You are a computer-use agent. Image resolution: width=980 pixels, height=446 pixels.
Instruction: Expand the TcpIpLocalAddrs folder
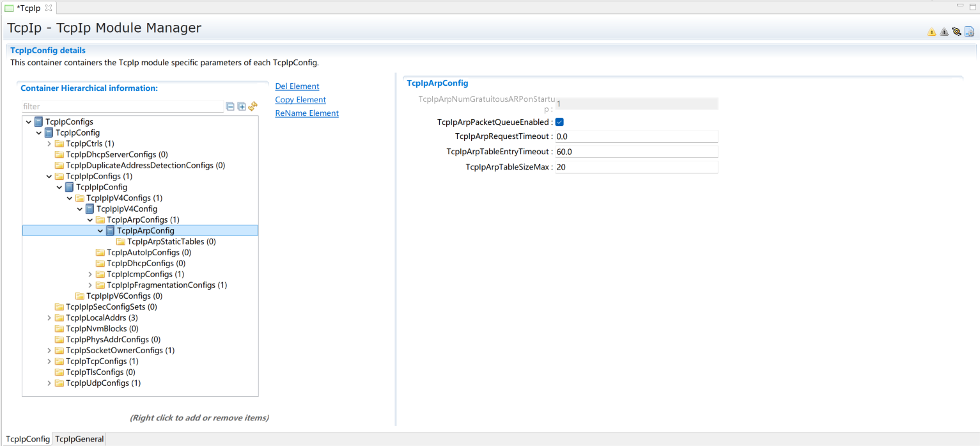pos(49,318)
